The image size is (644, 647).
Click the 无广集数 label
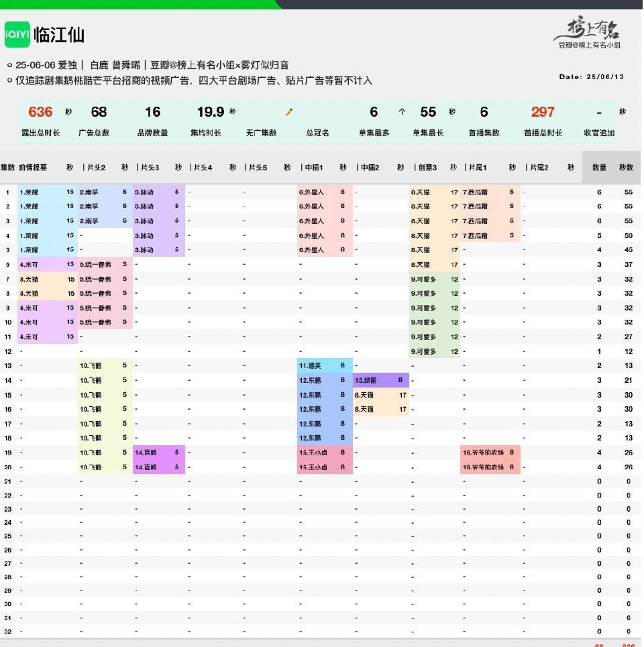(261, 133)
